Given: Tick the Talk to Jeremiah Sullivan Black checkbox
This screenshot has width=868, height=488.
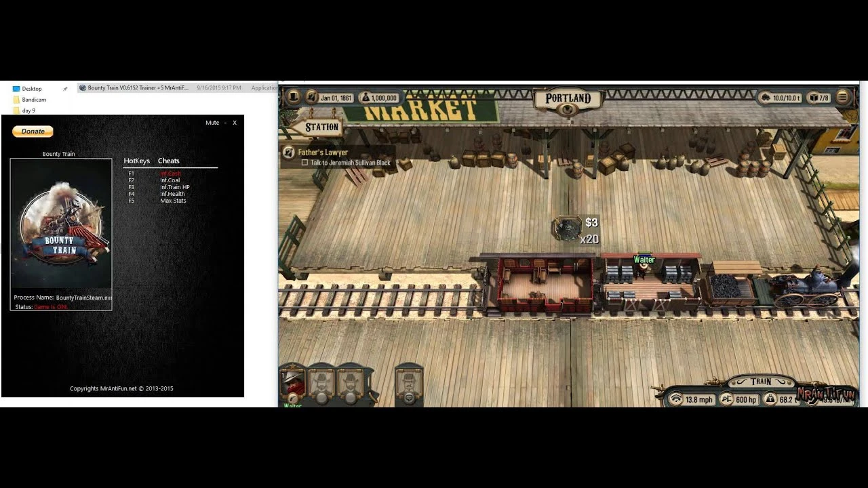Looking at the screenshot, I should pos(304,163).
